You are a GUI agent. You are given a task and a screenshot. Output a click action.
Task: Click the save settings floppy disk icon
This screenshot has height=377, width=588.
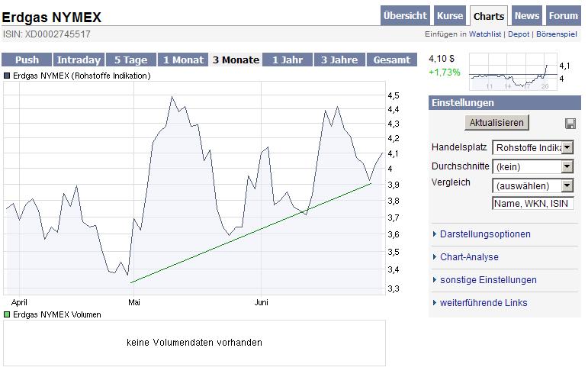tap(570, 124)
